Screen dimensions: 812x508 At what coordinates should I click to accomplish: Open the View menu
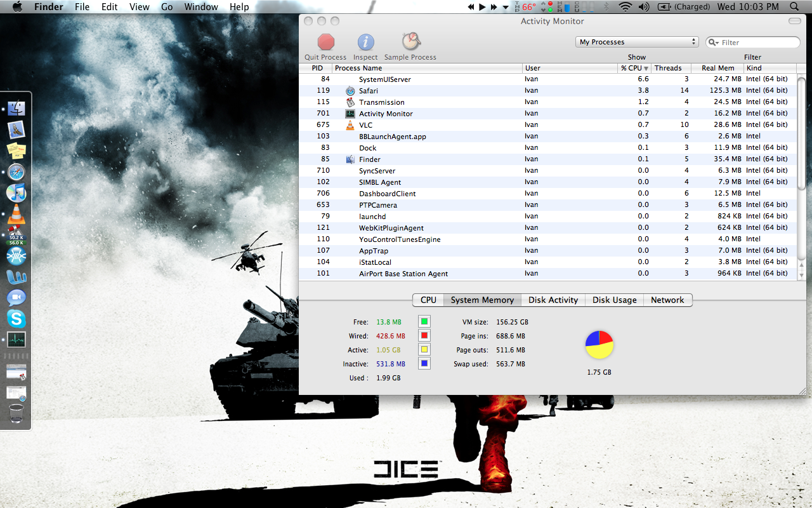click(x=139, y=7)
